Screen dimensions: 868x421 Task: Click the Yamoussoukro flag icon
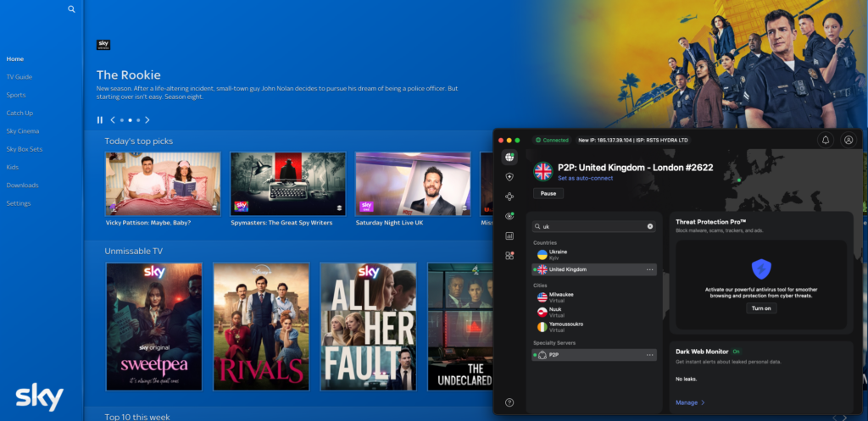click(542, 326)
